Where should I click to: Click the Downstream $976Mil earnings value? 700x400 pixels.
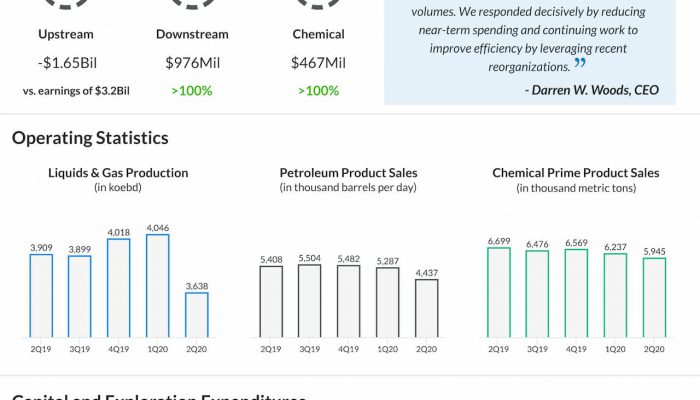(192, 63)
